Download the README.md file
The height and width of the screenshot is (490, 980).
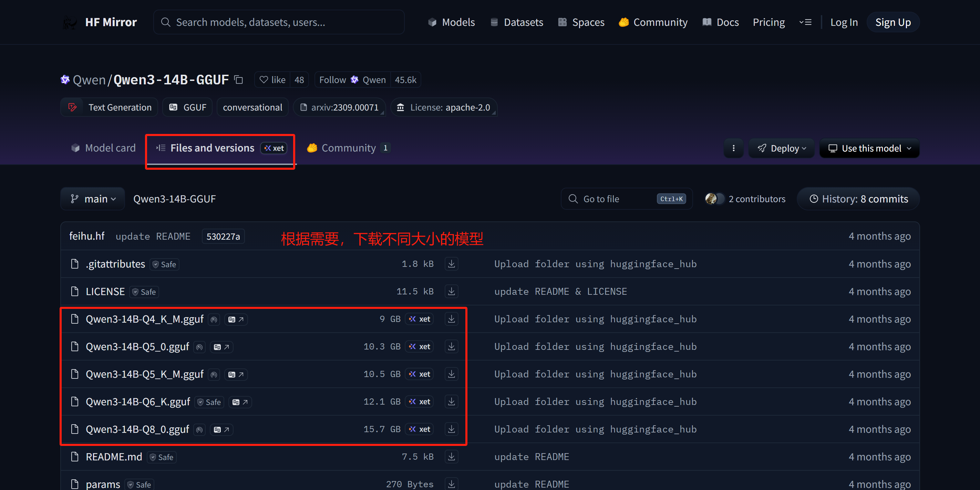[x=451, y=457]
